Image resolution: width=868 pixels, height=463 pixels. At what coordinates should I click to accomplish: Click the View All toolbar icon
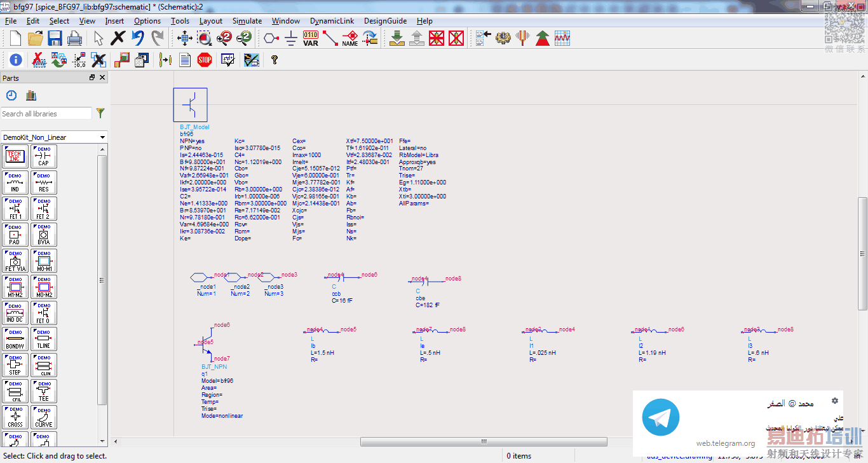pos(185,38)
